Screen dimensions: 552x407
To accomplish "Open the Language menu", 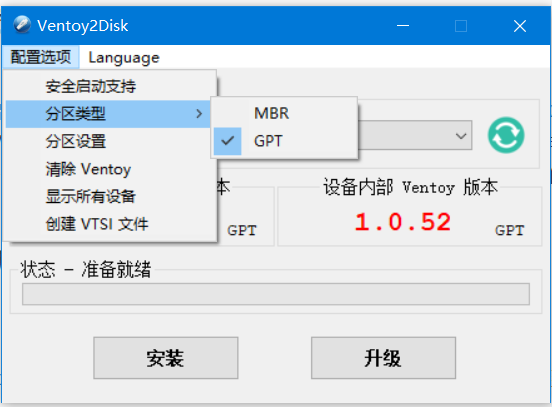I will (x=124, y=57).
